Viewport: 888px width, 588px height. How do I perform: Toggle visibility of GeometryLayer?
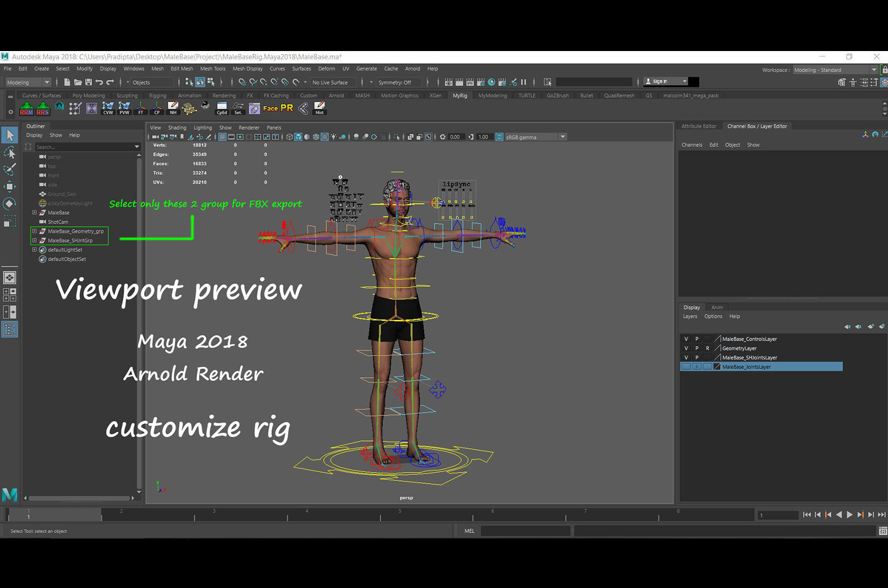686,348
